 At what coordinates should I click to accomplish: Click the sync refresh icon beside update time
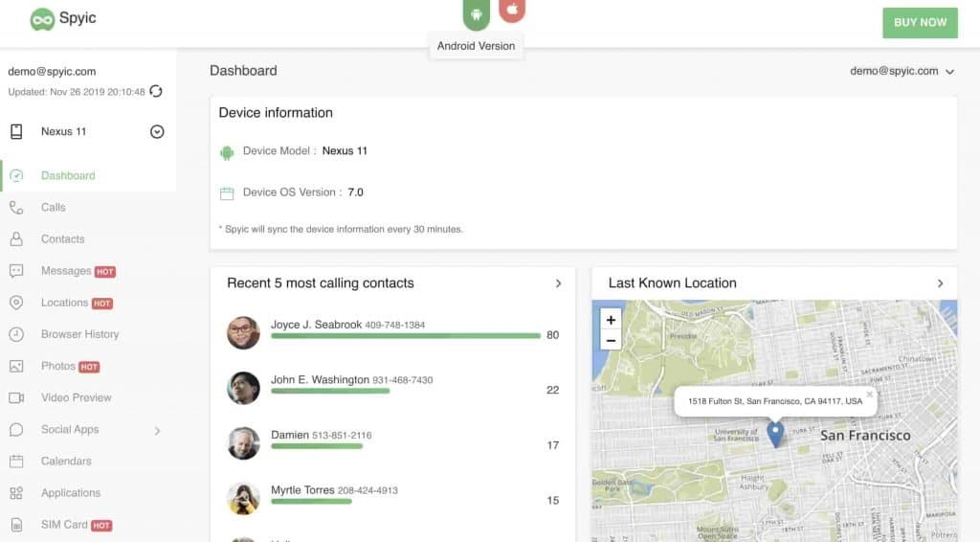156,92
